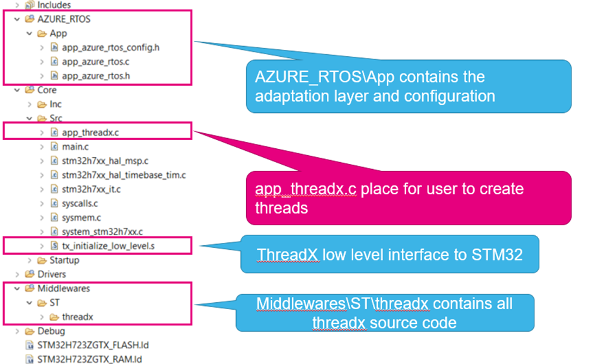Collapse the Core folder
Image resolution: width=593 pixels, height=364 pixels.
[x=17, y=90]
